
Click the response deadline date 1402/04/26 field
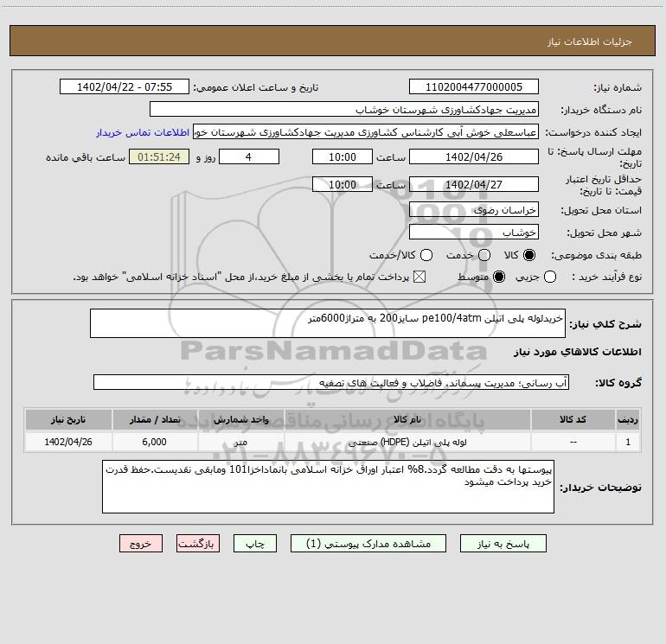[474, 156]
